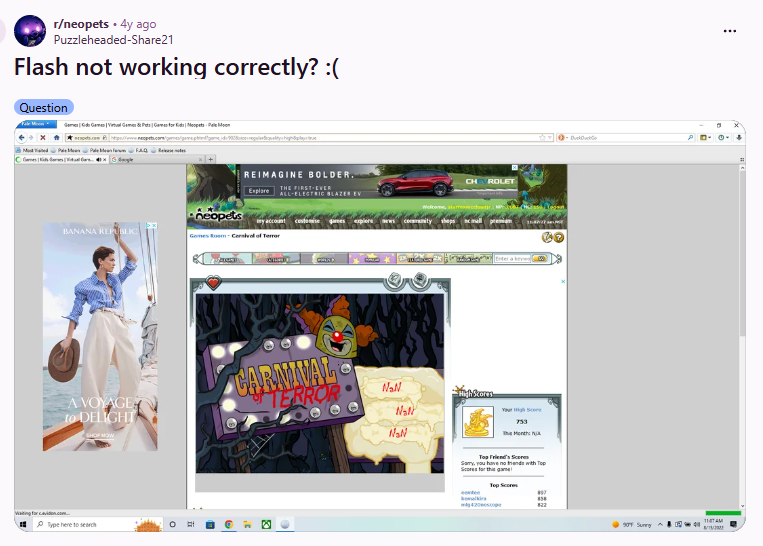
Task: Open the my account nav item
Action: (271, 221)
